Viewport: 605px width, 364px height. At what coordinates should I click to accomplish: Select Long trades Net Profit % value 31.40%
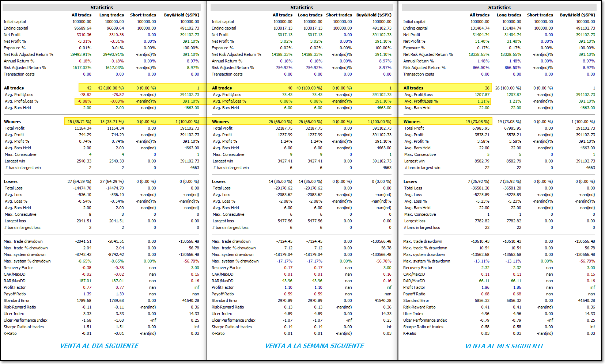coord(514,41)
